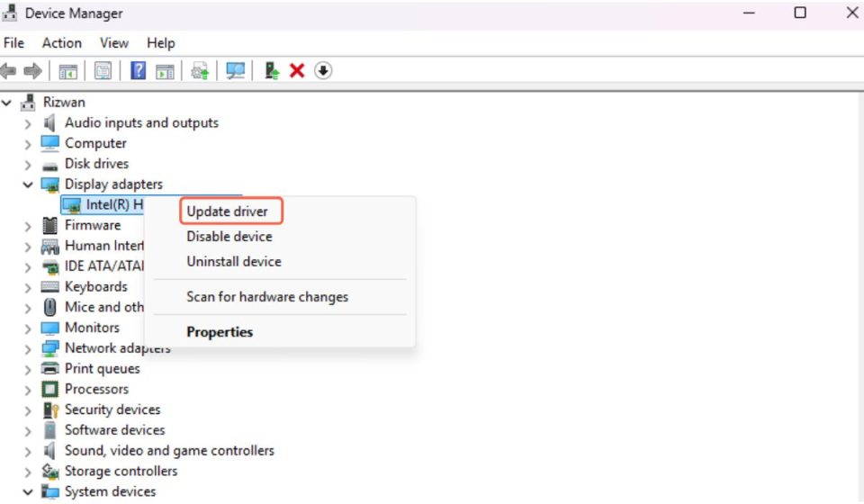Screen dimensions: 864x504
Task: Select the System devices label
Action: [x=110, y=491]
